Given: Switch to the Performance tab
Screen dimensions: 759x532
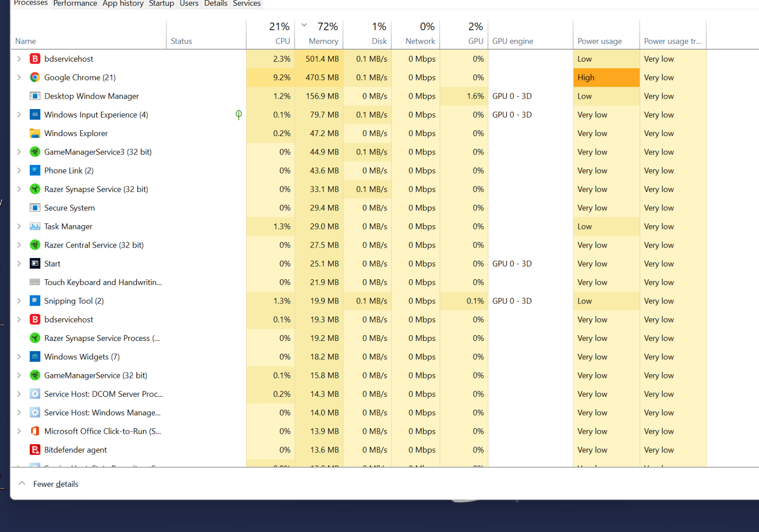Looking at the screenshot, I should [75, 3].
